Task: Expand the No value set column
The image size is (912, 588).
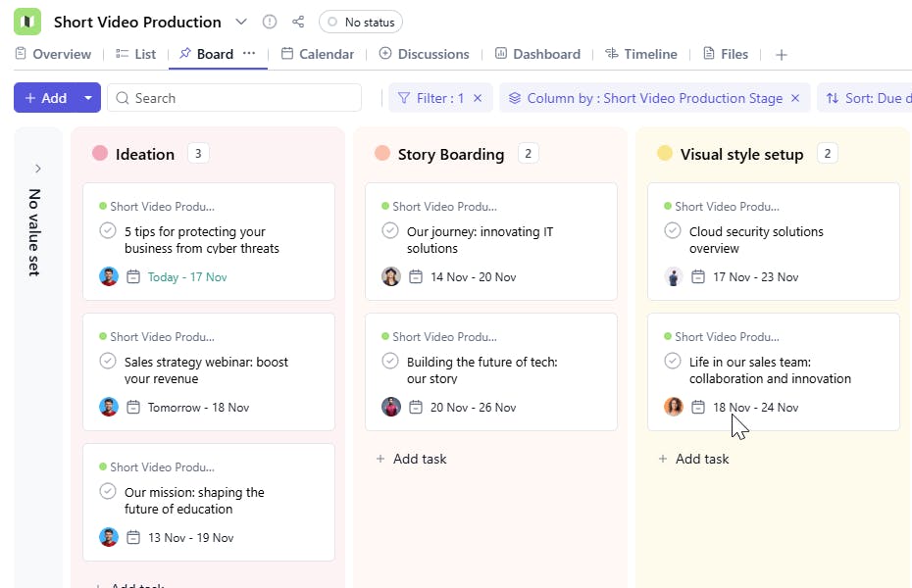Action: point(37,169)
